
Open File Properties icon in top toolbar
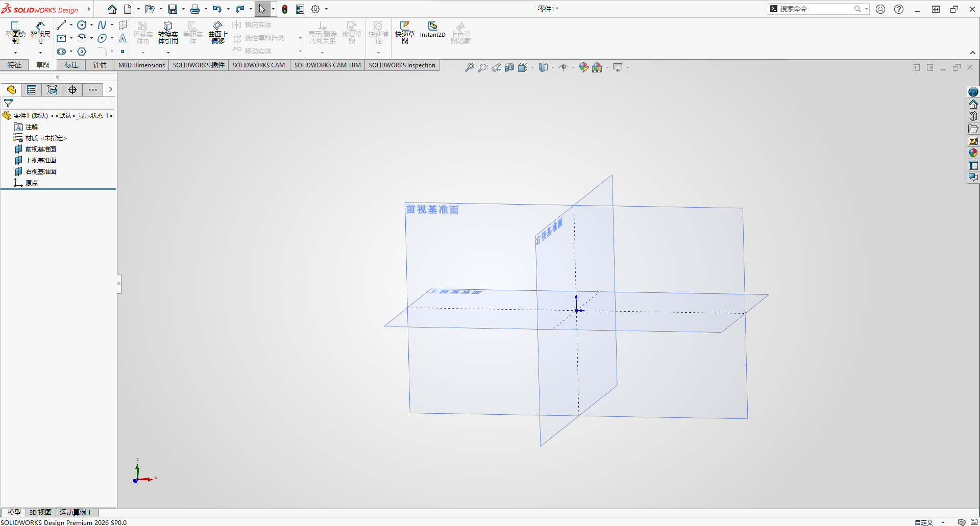click(300, 9)
